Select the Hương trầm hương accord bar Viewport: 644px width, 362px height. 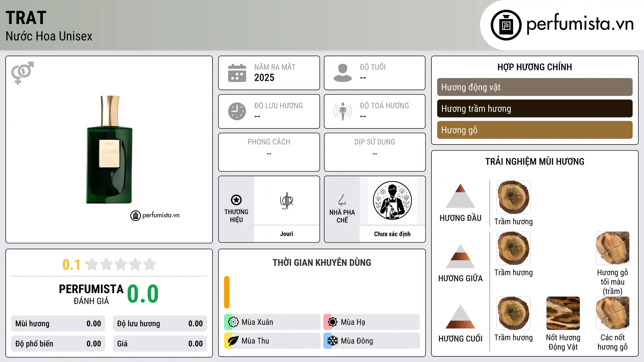pos(535,108)
